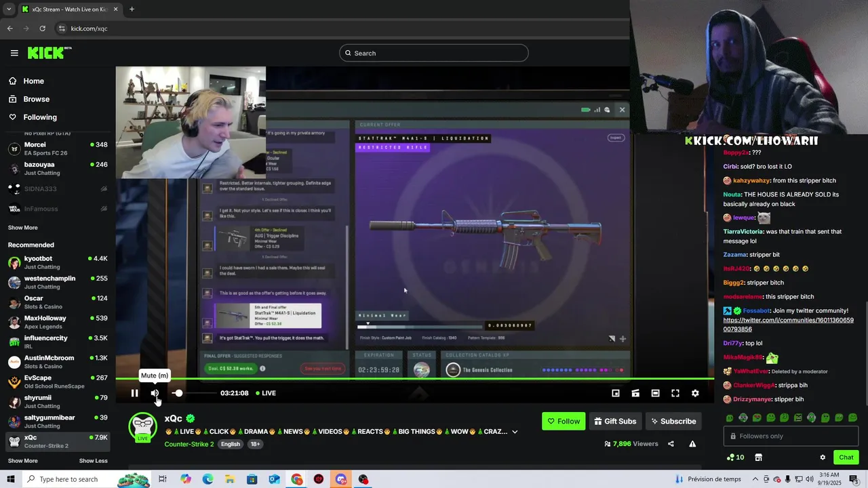Open chat settings gear icon
Viewport: 868px width, 488px height.
tap(823, 457)
